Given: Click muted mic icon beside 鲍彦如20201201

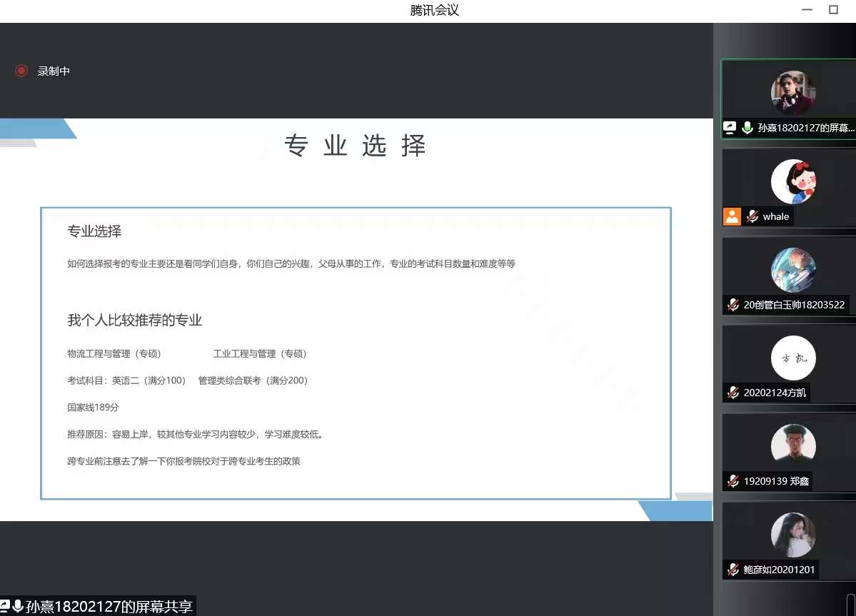Looking at the screenshot, I should click(732, 570).
